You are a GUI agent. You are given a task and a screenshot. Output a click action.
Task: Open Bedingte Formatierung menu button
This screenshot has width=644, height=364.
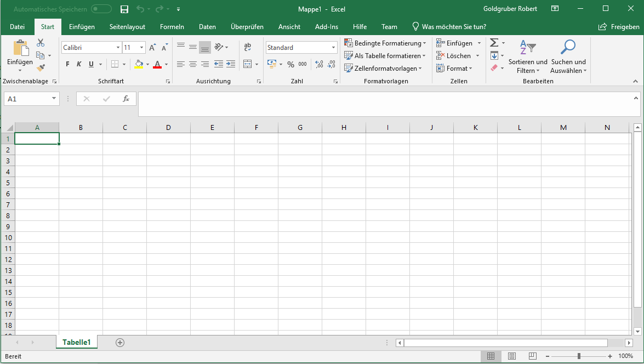(385, 43)
